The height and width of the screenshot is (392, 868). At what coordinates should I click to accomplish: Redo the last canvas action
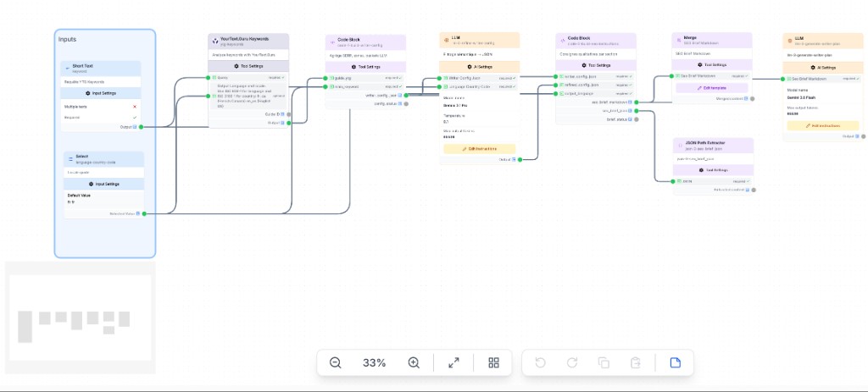[x=572, y=362]
